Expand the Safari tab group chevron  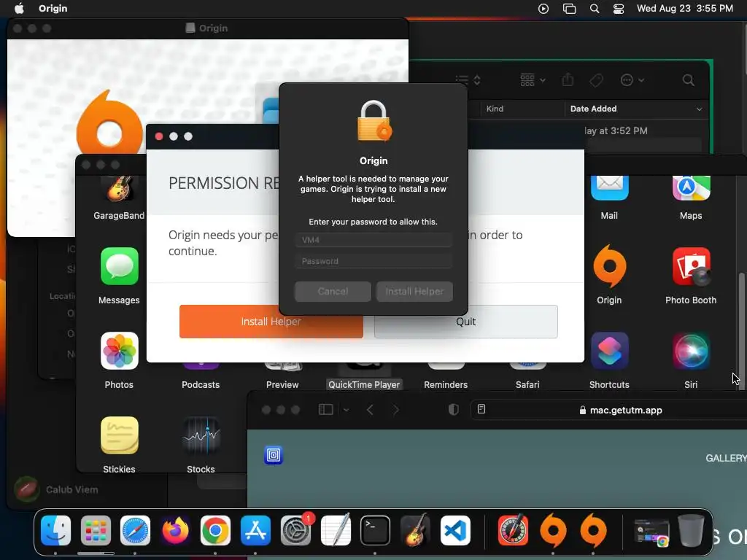coord(347,410)
